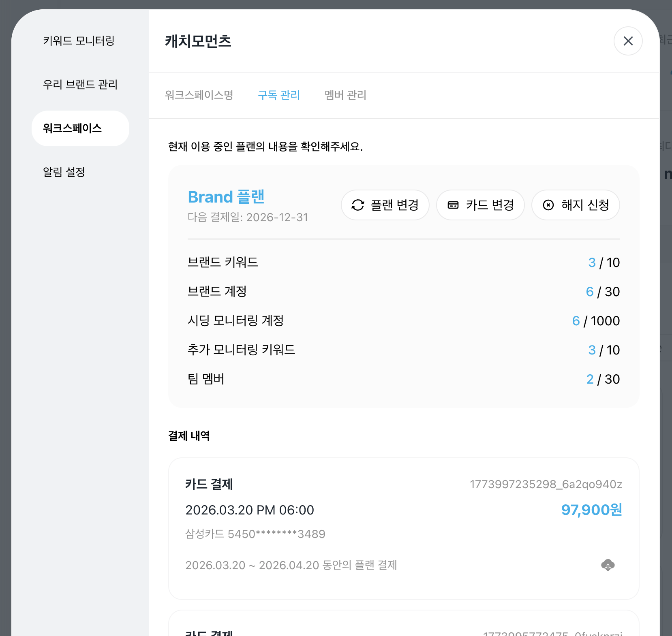Screen dimensions: 672x636
Task: Click the 97,900원 payment amount
Action: [x=591, y=510]
